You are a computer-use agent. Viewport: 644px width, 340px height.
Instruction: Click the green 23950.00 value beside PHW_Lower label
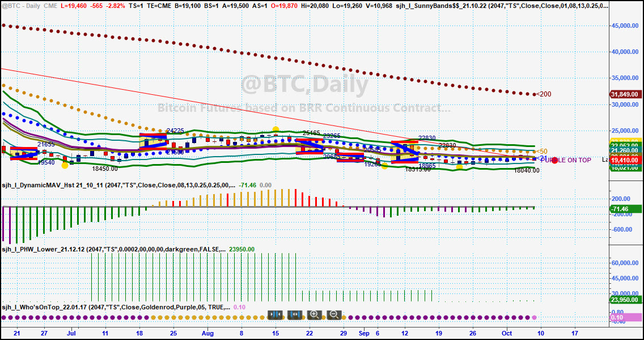point(241,249)
